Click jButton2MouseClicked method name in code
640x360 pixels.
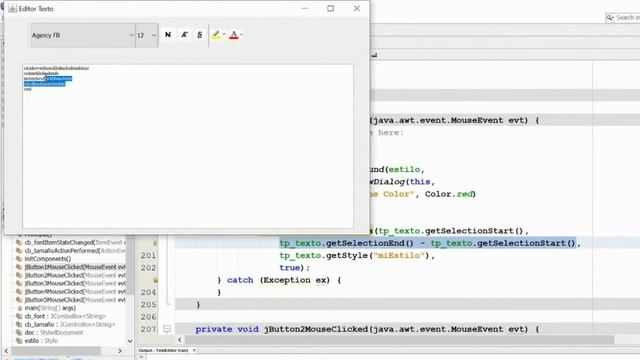pos(316,329)
